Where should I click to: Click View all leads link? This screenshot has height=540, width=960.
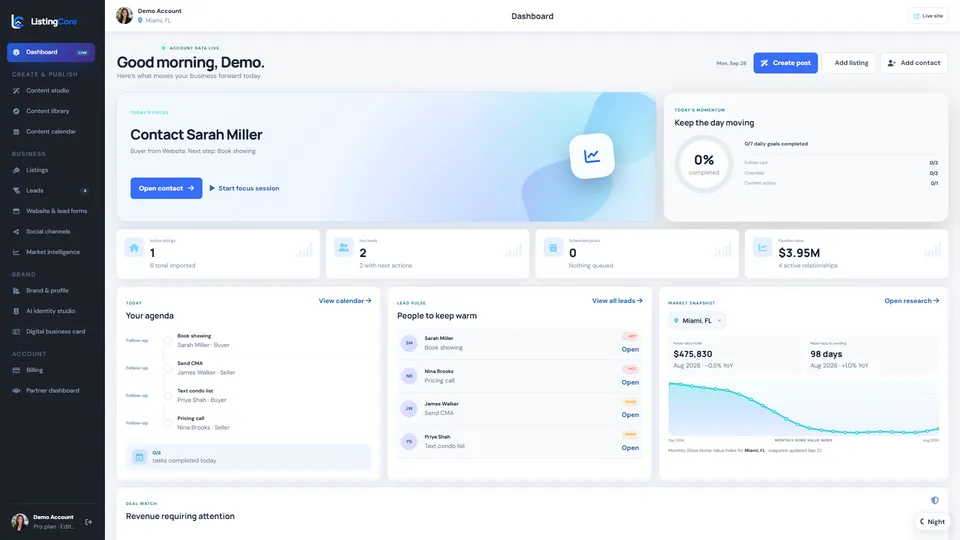pyautogui.click(x=617, y=301)
